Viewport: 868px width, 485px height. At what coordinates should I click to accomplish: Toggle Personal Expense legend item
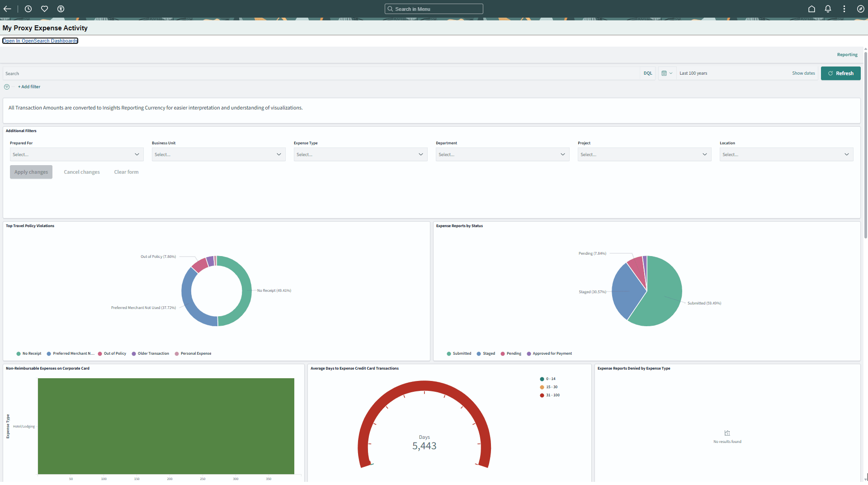pyautogui.click(x=193, y=353)
